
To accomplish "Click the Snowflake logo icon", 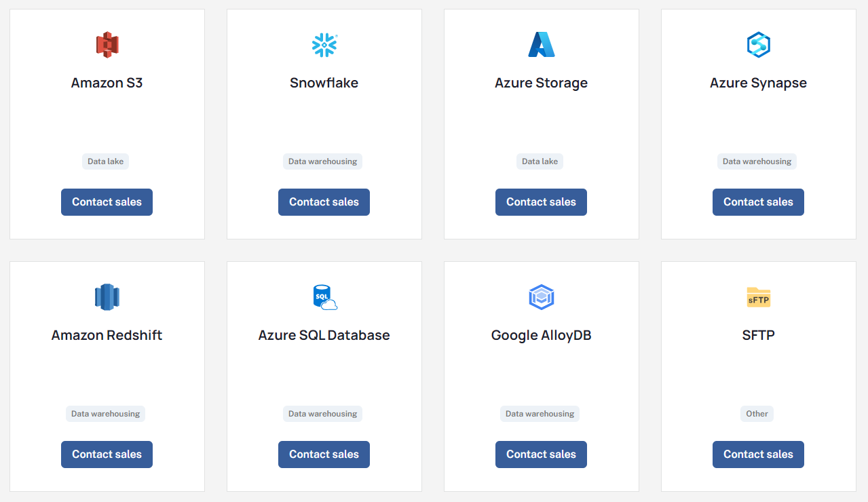I will pyautogui.click(x=324, y=45).
